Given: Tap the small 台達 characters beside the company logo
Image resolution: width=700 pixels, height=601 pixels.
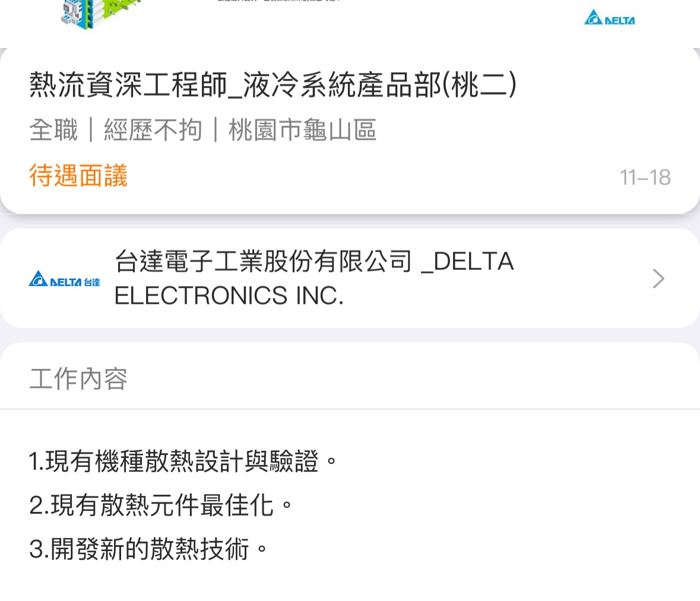Looking at the screenshot, I should click(92, 282).
